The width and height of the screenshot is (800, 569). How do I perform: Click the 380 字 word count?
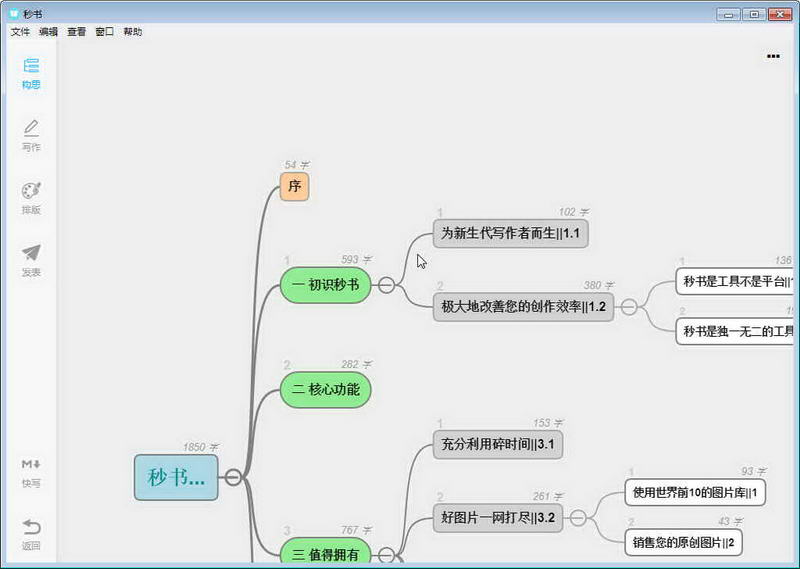599,285
